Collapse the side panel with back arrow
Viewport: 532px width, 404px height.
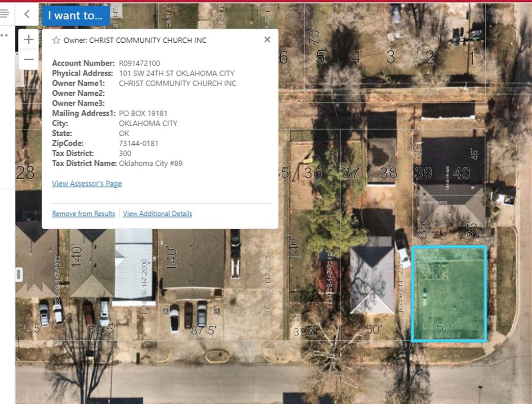(27, 14)
